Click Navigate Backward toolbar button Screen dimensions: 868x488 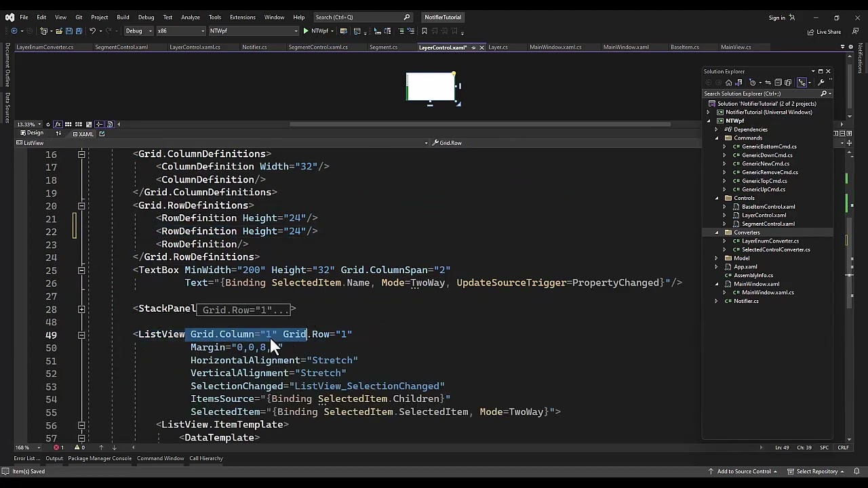click(14, 30)
